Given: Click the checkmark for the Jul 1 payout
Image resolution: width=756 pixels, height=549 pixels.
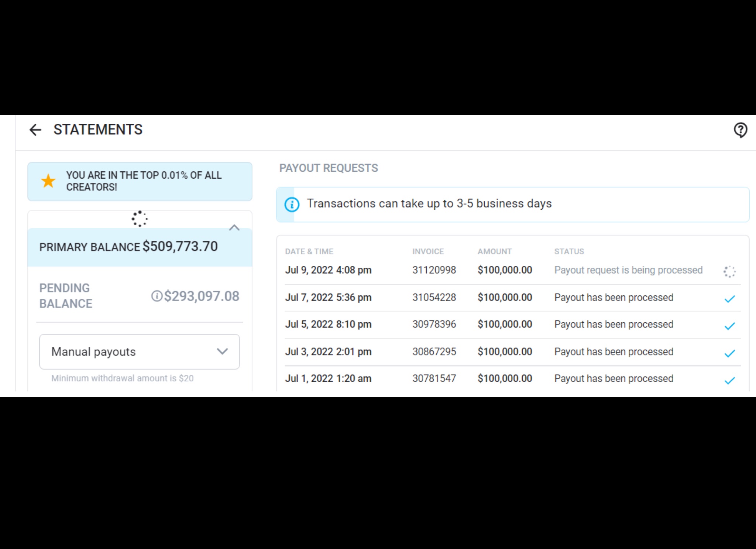Looking at the screenshot, I should click(729, 380).
